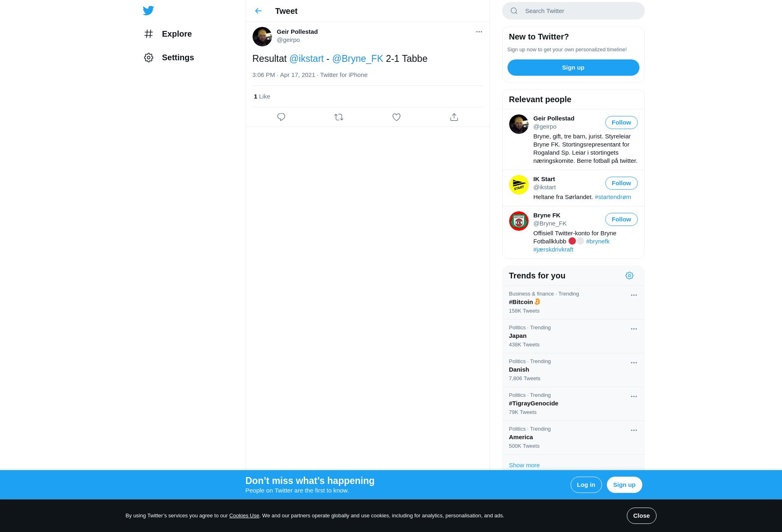Focus the Search Twitter field
782x532 pixels.
(573, 11)
